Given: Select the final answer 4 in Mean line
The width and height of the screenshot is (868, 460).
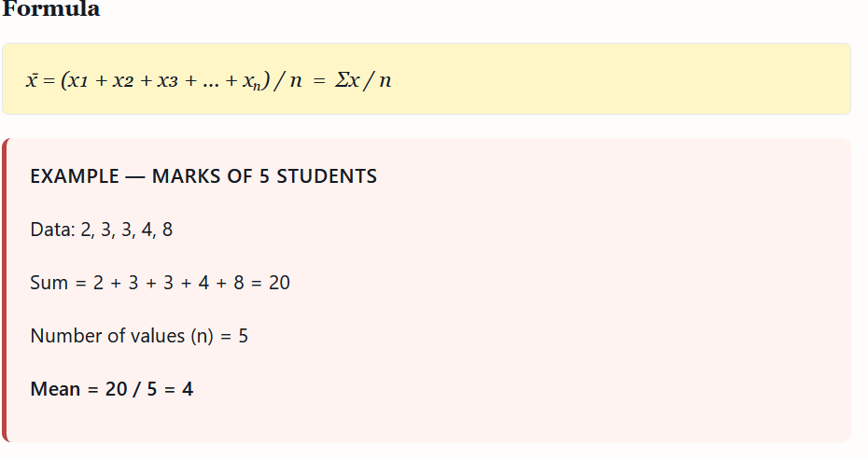Looking at the screenshot, I should (x=188, y=389).
